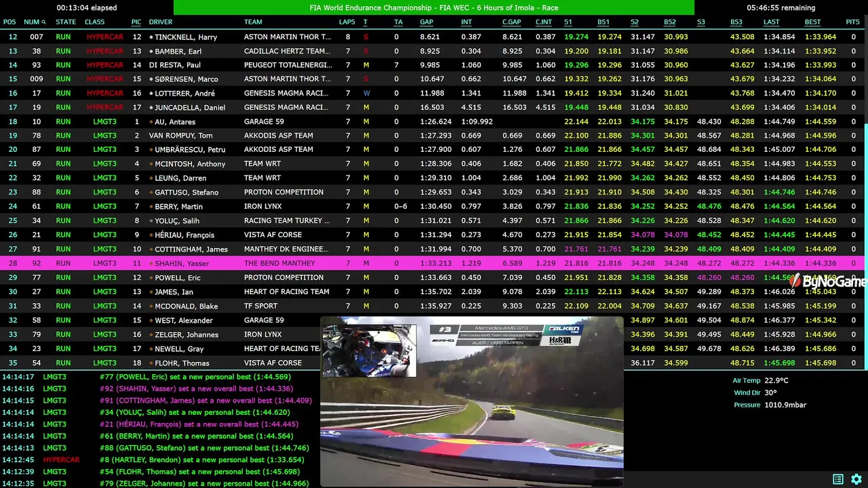Sort by the PIC column header
This screenshot has height=488, width=868.
136,22
